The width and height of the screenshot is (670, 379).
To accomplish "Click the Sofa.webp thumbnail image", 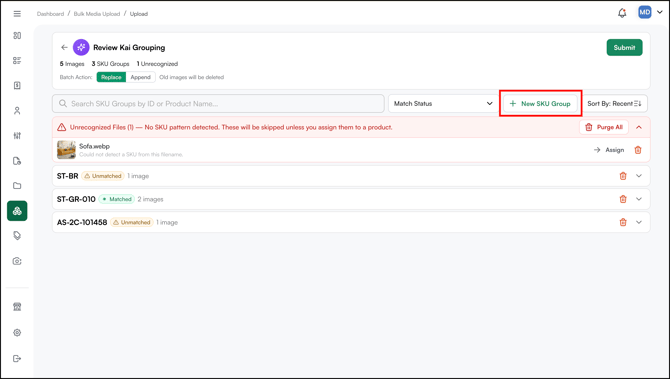I will 66,150.
